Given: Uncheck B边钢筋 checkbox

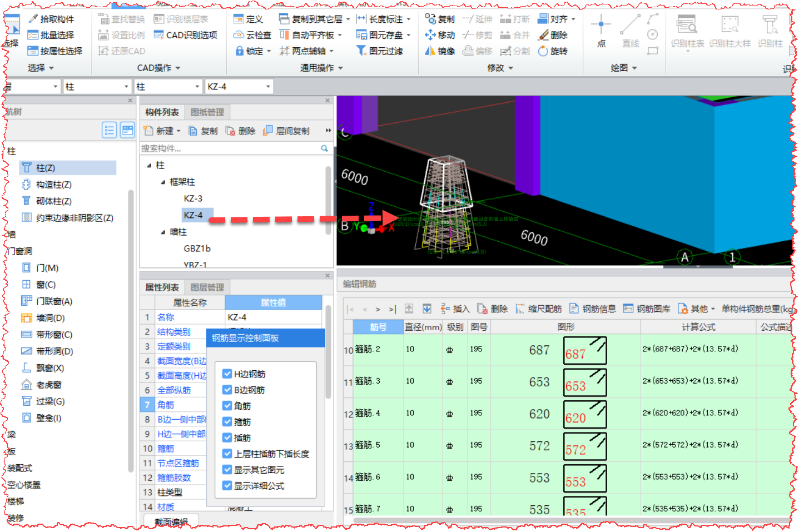Looking at the screenshot, I should [x=227, y=390].
